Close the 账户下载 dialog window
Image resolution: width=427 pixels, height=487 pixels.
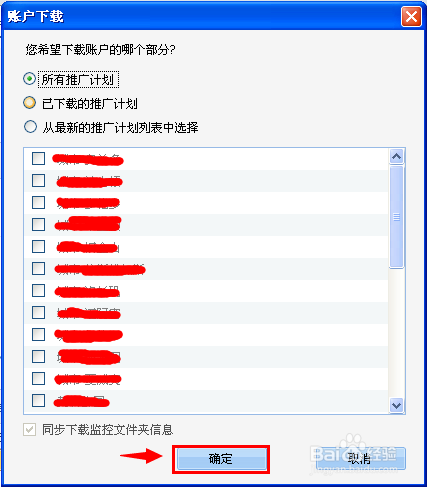click(x=411, y=16)
